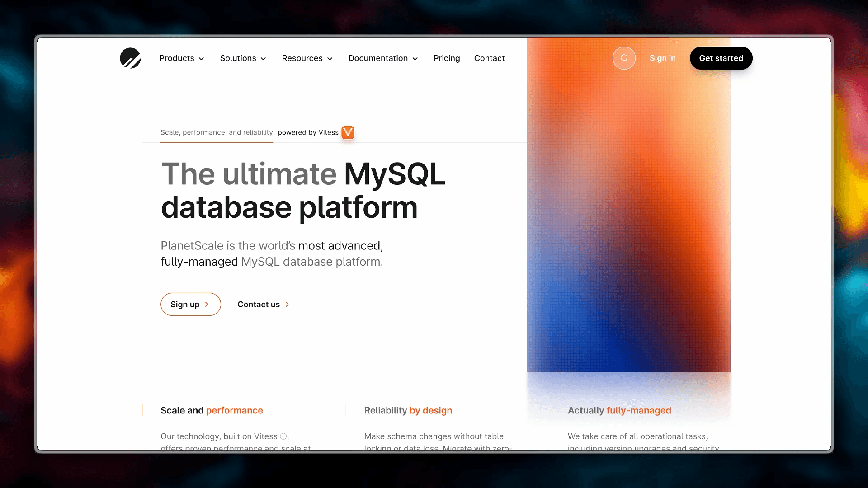Click the info icon next to Vitess
This screenshot has width=868, height=488.
[x=283, y=436]
